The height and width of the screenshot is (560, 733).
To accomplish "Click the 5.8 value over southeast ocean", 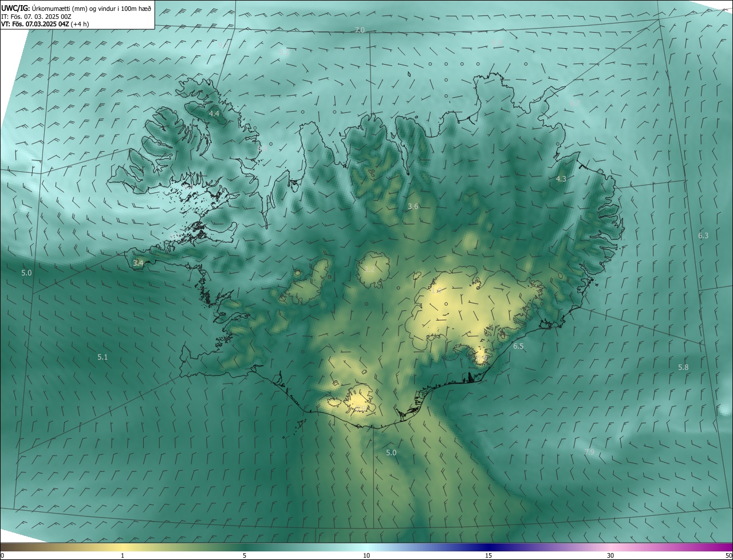I will coord(683,367).
